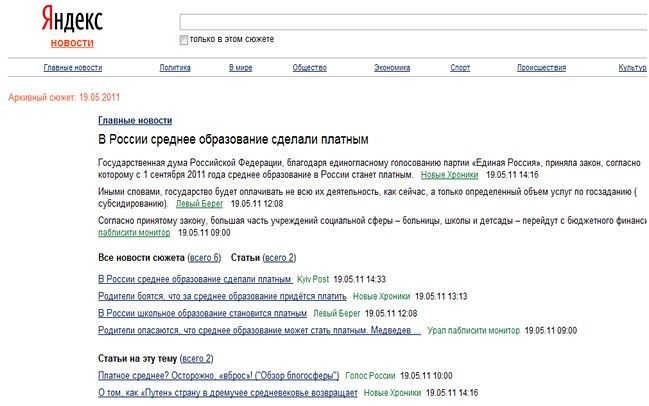Screen dimensions: 649x406
Task: Open the новости link under the logo
Action: coord(72,43)
